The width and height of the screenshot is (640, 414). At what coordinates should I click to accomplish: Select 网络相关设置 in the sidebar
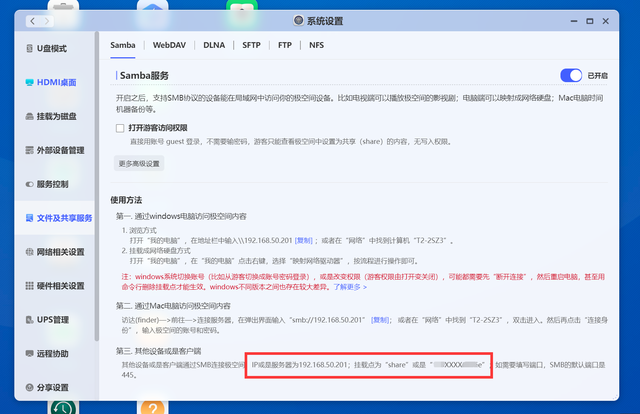tap(55, 252)
